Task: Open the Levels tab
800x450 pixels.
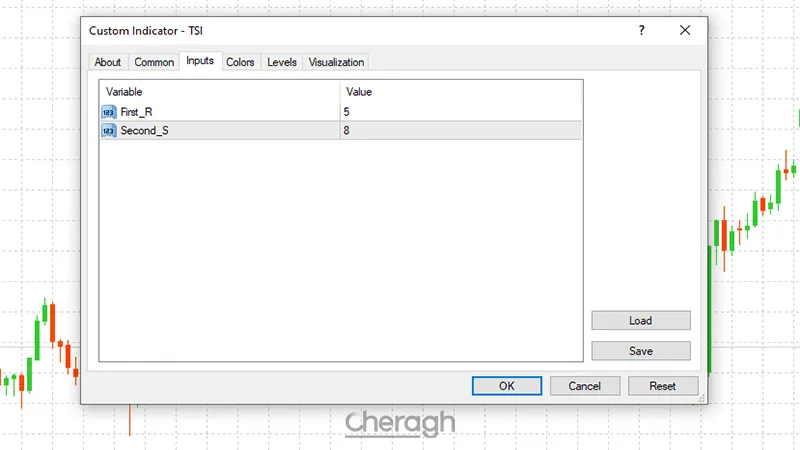Action: click(x=282, y=62)
